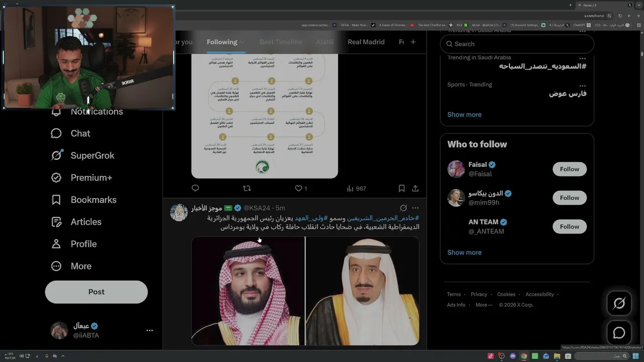The width and height of the screenshot is (644, 362).
Task: Click the Post button
Action: [96, 292]
